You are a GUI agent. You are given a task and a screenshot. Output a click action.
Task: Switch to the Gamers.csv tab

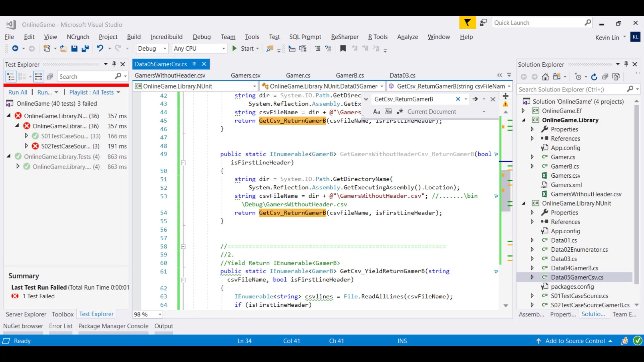pyautogui.click(x=246, y=75)
